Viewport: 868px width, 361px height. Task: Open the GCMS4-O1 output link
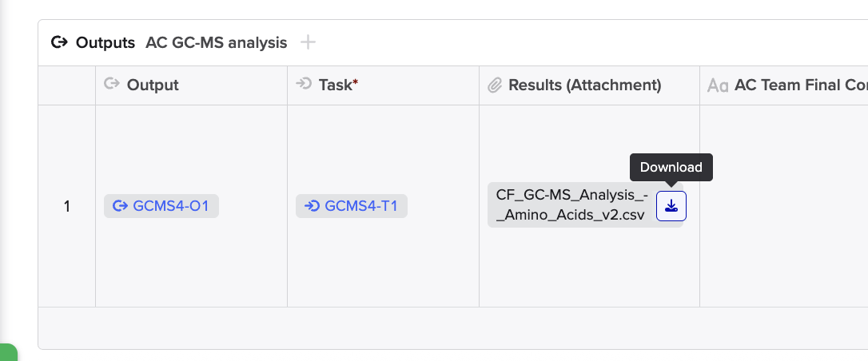pos(161,206)
